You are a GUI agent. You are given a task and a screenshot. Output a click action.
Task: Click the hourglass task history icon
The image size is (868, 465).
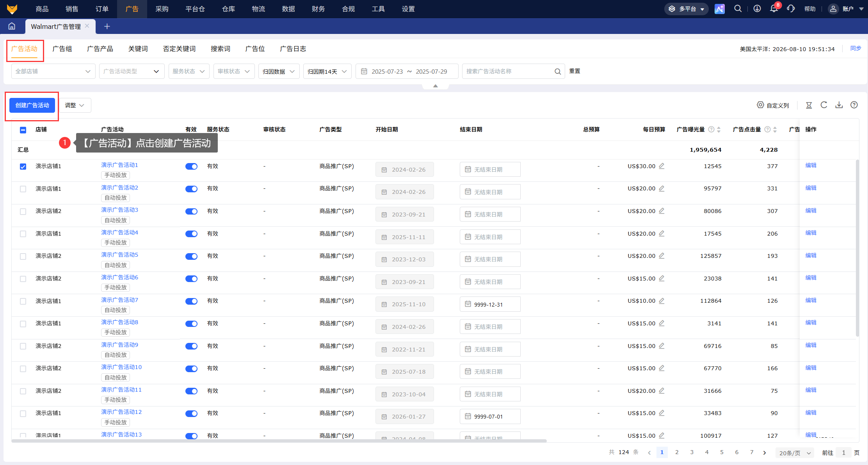[809, 105]
